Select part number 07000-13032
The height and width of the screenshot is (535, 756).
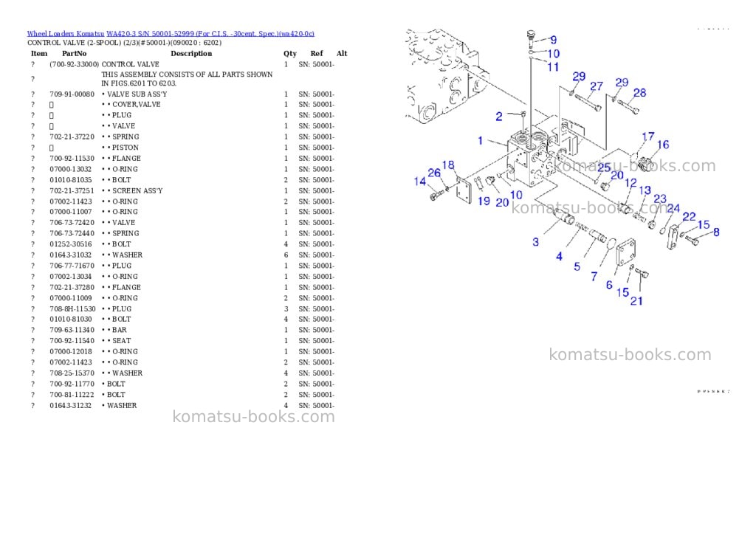tap(70, 169)
